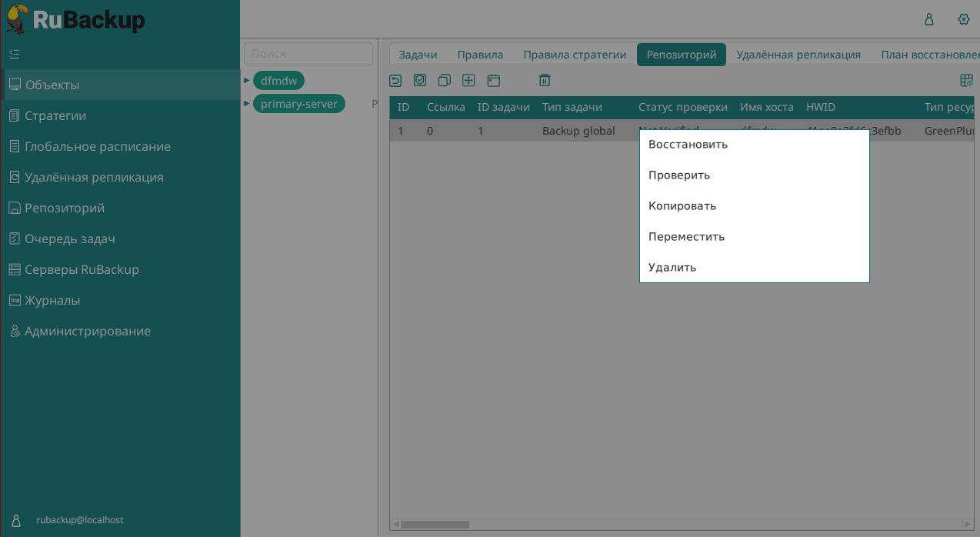Click the move icon in the toolbar
This screenshot has height=537, width=980.
tap(468, 80)
